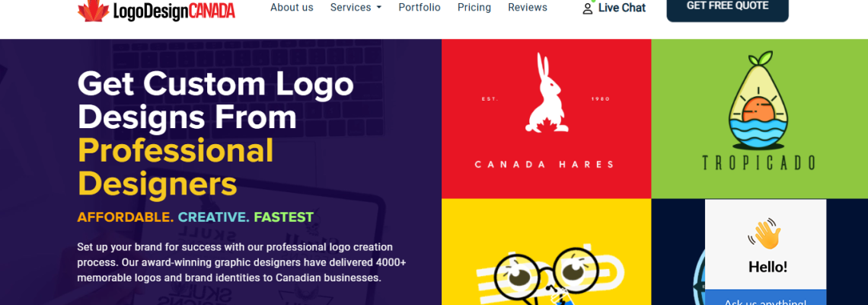Select Reviews in the navigation bar
Image resolution: width=868 pixels, height=305 pixels.
tap(528, 8)
